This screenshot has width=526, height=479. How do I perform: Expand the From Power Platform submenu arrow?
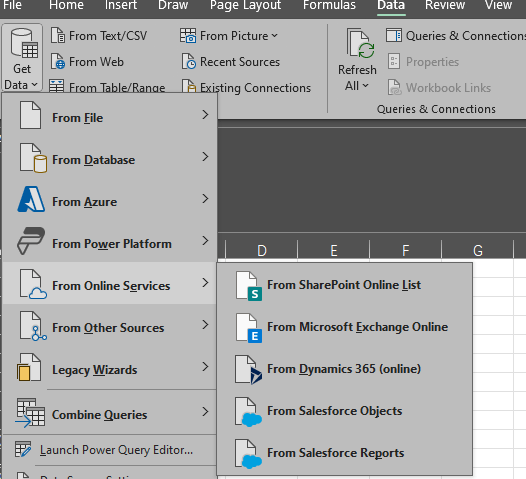[x=205, y=241]
